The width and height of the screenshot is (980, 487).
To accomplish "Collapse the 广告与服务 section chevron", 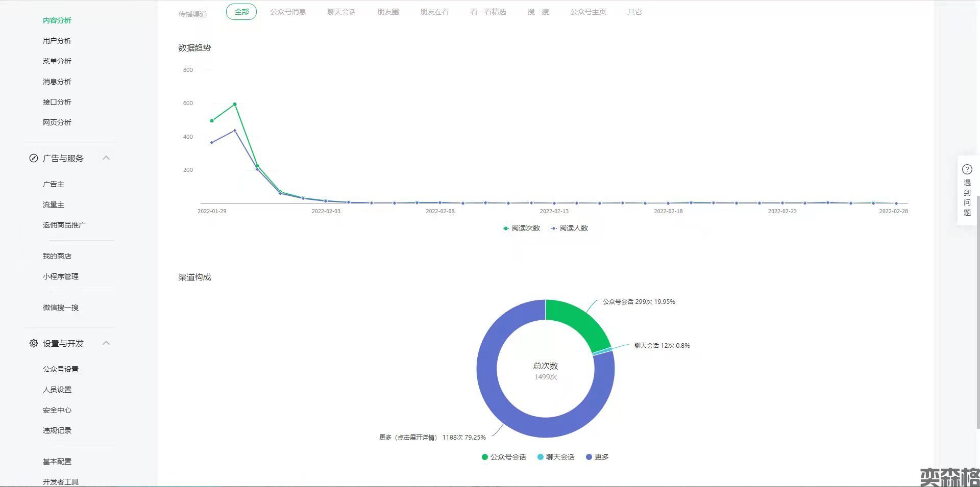I will click(106, 158).
